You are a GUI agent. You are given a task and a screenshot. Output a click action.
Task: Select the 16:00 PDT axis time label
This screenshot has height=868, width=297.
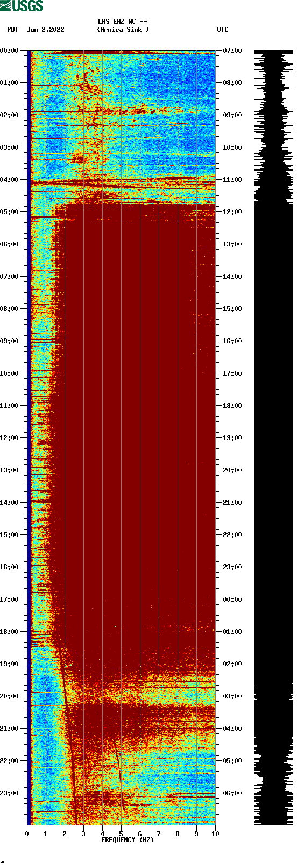[x=10, y=567]
